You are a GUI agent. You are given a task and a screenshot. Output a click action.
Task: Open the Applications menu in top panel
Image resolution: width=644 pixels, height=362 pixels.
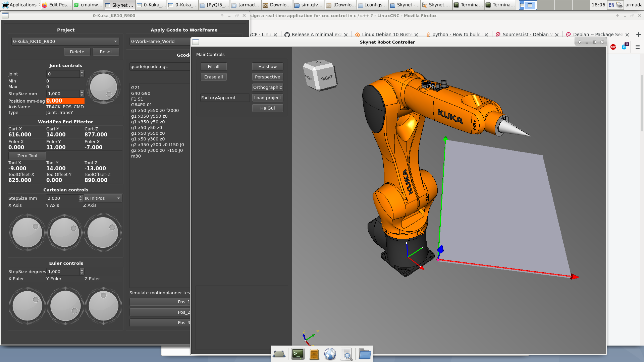[19, 5]
